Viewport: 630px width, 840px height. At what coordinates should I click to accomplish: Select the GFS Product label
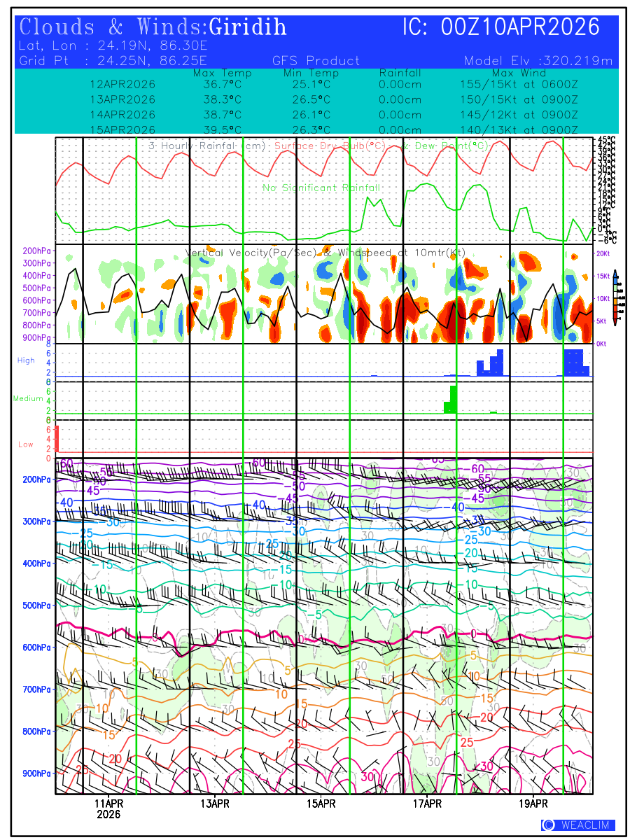tap(316, 61)
